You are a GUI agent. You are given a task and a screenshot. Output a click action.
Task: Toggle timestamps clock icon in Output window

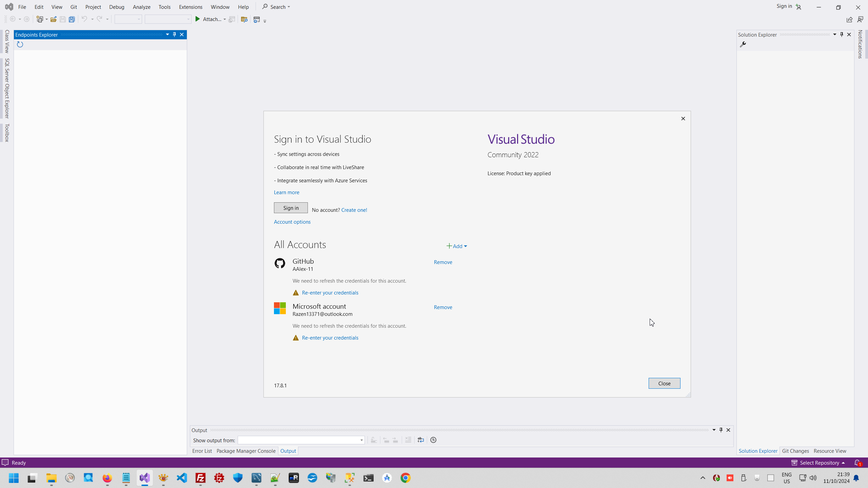(x=433, y=440)
